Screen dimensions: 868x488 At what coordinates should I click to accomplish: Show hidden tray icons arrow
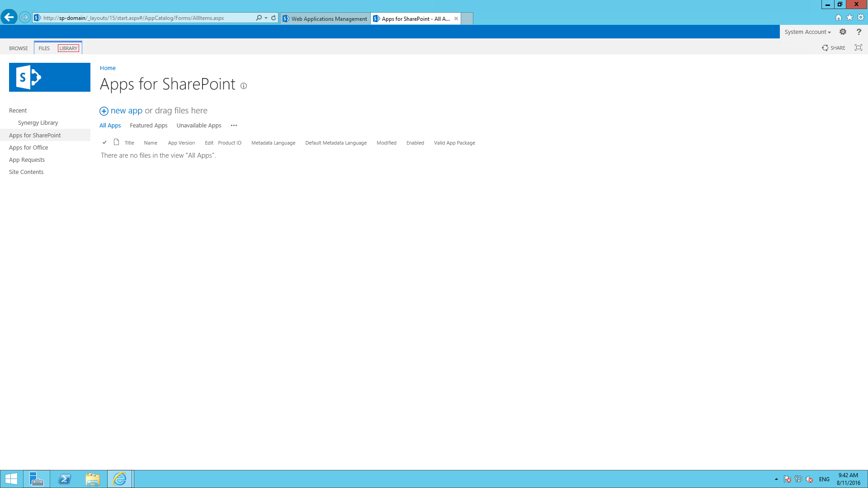776,479
